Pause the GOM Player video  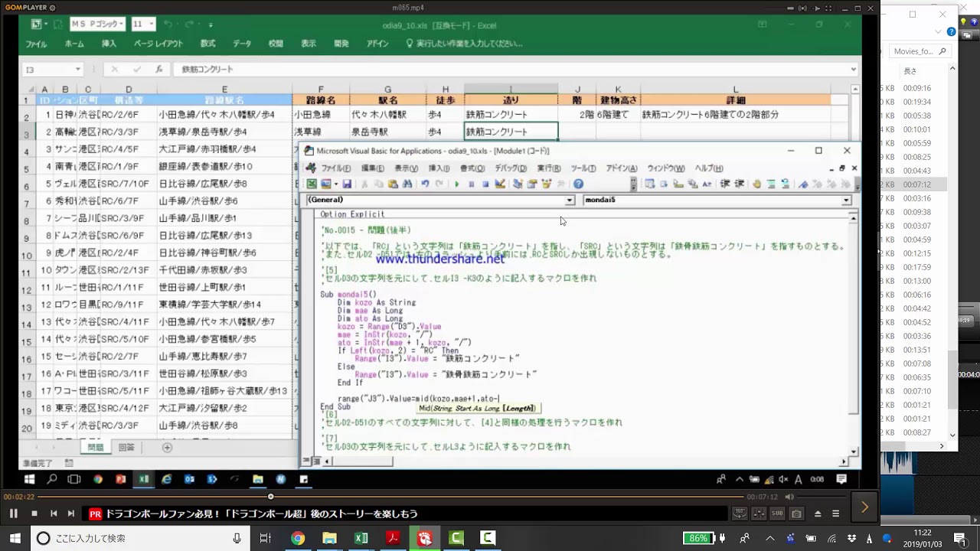point(13,514)
